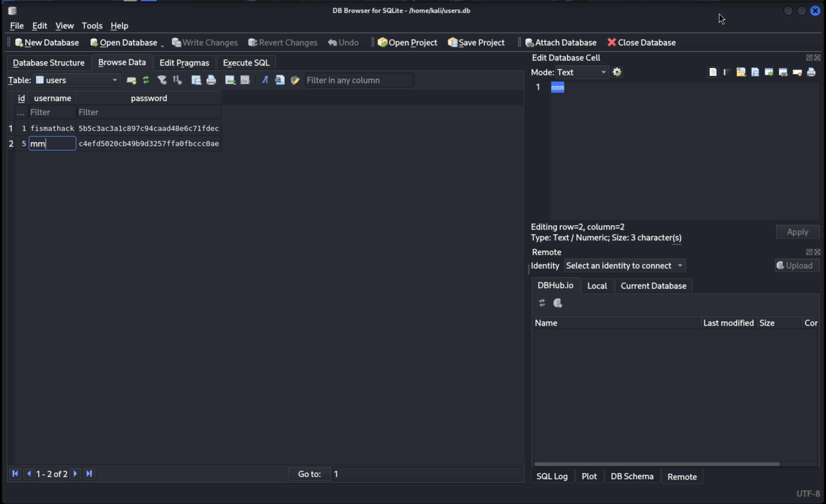Save the table as currently displayed
Screen dimensions: 826x504
pos(196,80)
